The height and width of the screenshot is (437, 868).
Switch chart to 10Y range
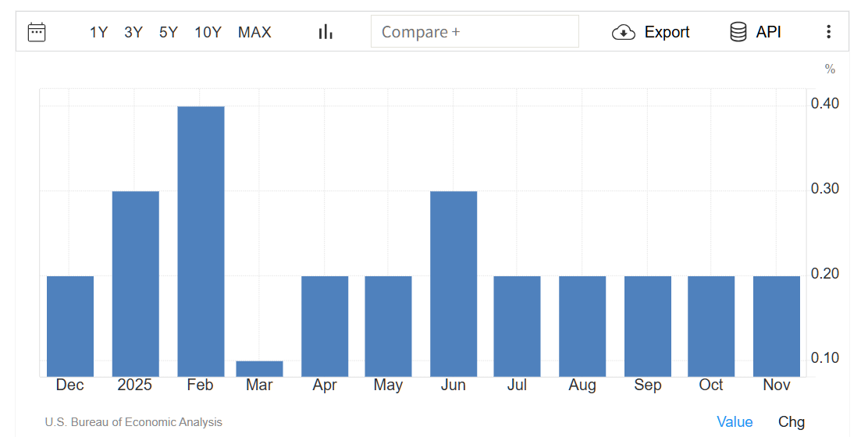[x=208, y=32]
